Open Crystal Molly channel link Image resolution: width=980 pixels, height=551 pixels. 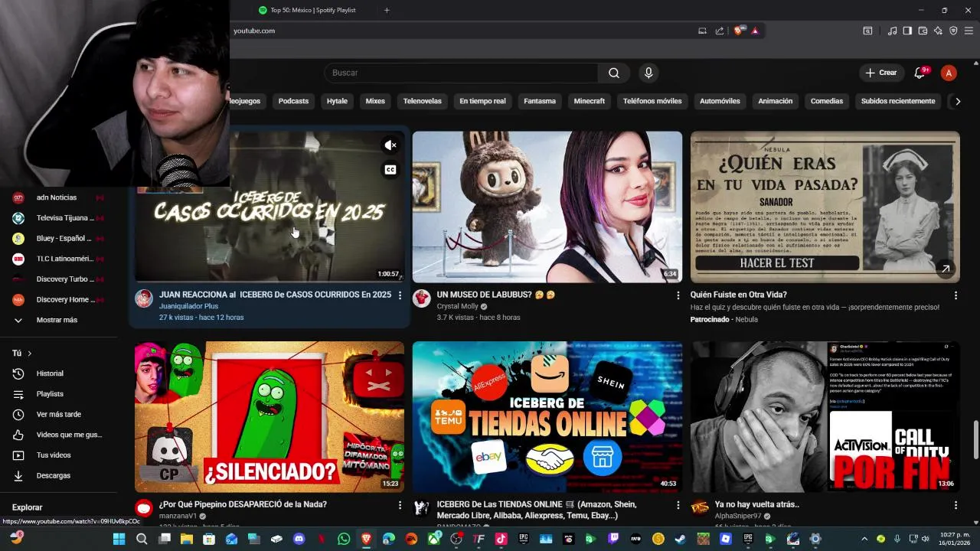[457, 306]
